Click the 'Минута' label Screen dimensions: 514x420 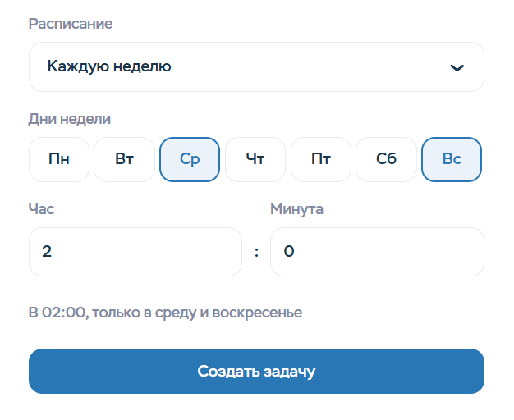click(296, 209)
